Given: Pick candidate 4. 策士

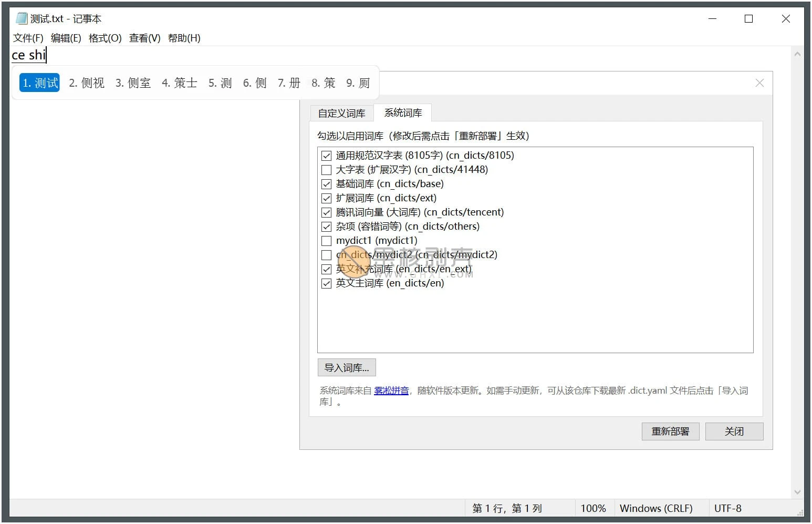Looking at the screenshot, I should point(179,83).
